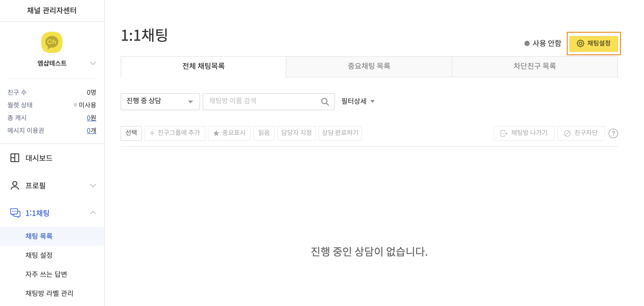
Task: Click the 채널 관리자센터 header title
Action: point(52,11)
